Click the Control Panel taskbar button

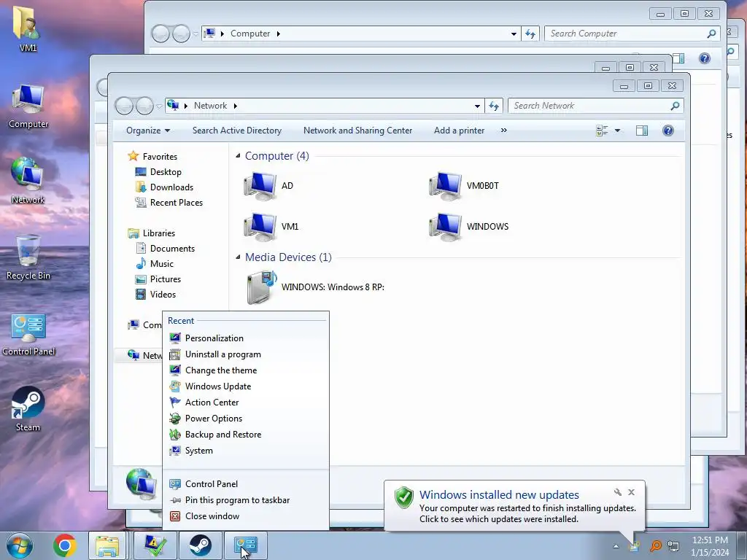[246, 545]
